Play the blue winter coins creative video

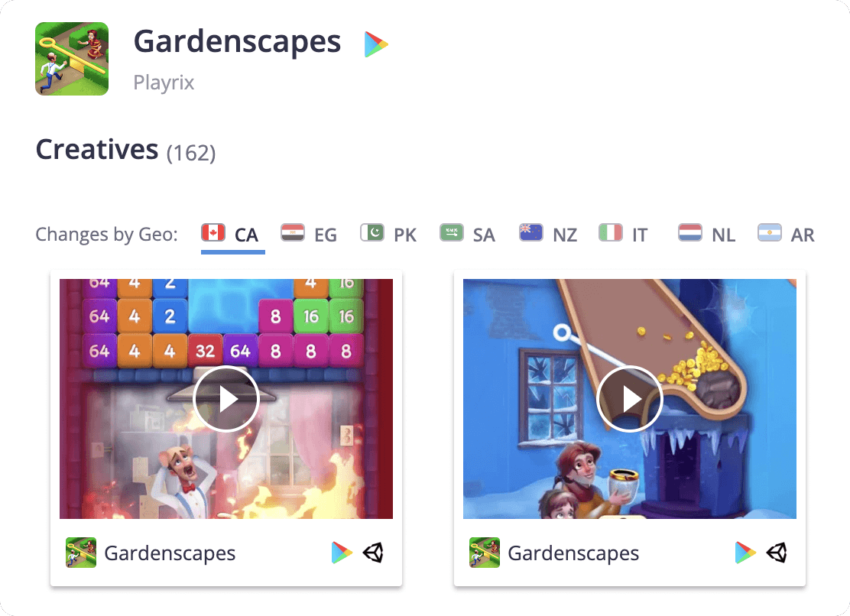(629, 399)
